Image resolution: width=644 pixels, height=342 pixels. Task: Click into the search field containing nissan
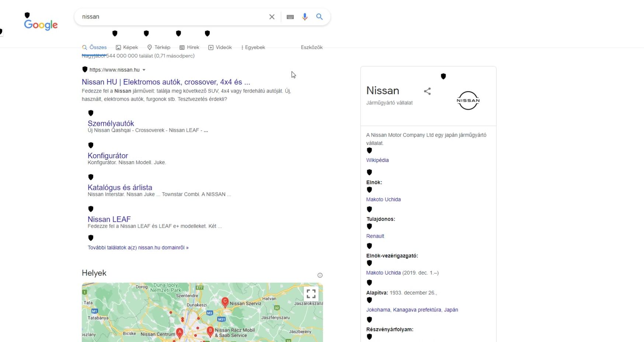pos(173,17)
